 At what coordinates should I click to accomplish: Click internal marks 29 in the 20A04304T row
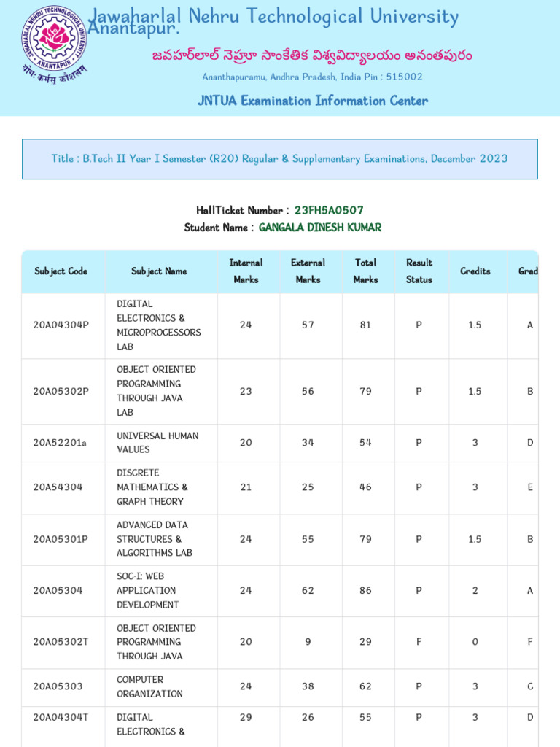(246, 717)
